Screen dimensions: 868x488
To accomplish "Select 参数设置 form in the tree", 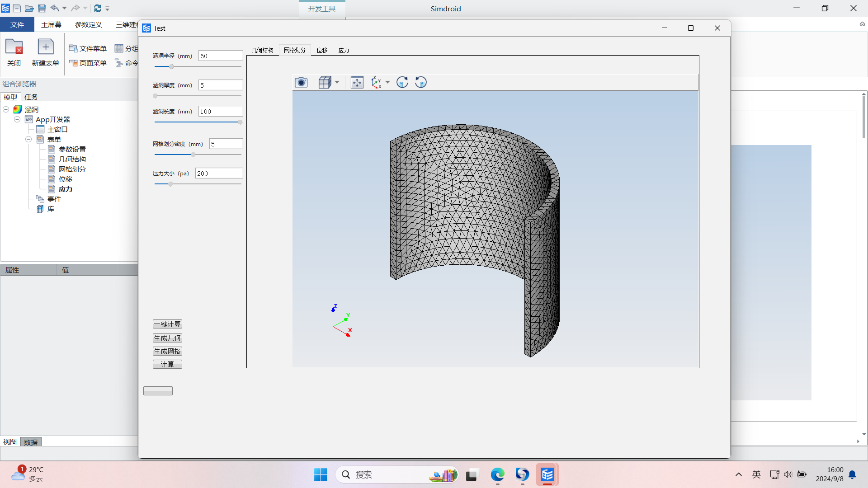I will coord(72,149).
